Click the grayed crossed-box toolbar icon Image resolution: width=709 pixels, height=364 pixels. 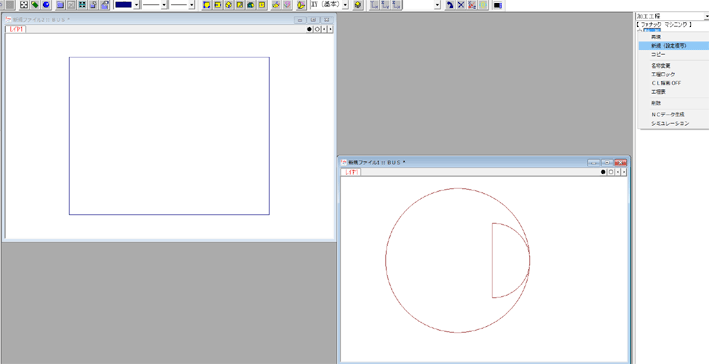coord(71,5)
